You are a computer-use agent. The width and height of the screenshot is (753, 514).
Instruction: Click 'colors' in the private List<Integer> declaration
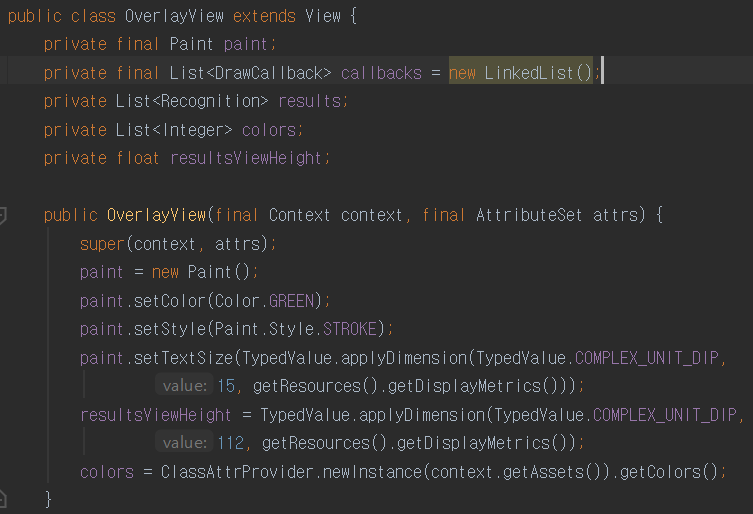point(269,130)
